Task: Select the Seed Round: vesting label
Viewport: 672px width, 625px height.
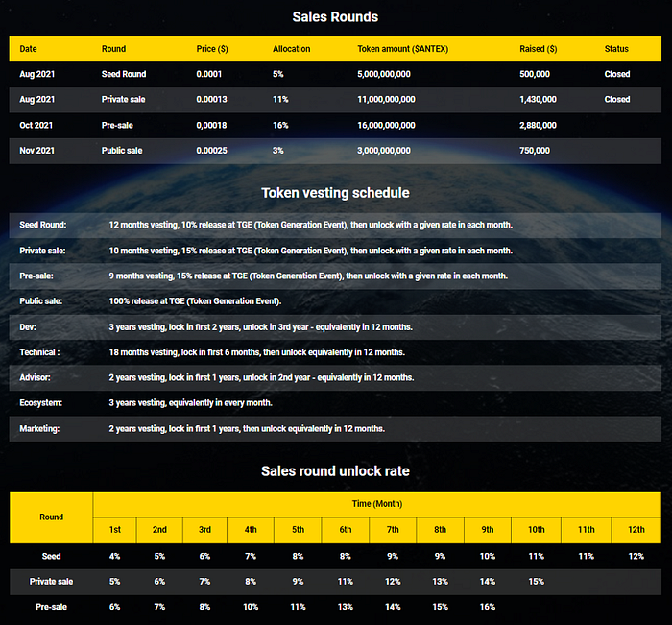Action: tap(43, 225)
